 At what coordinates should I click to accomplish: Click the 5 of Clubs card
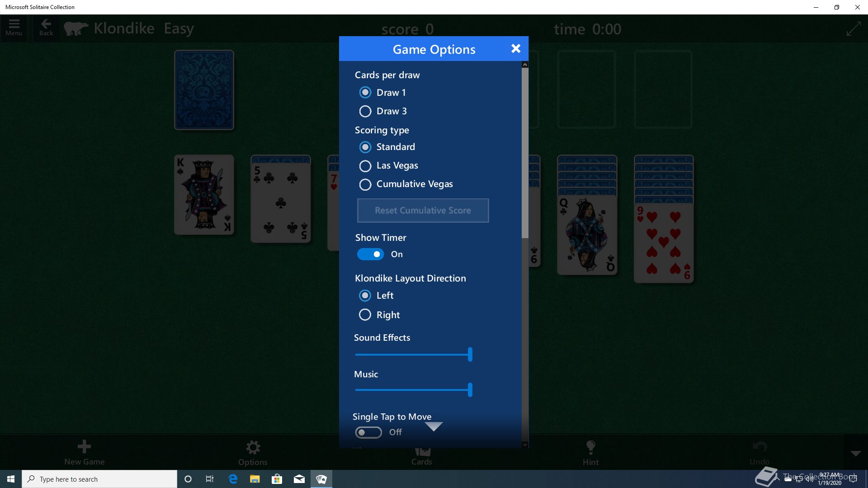pyautogui.click(x=280, y=203)
